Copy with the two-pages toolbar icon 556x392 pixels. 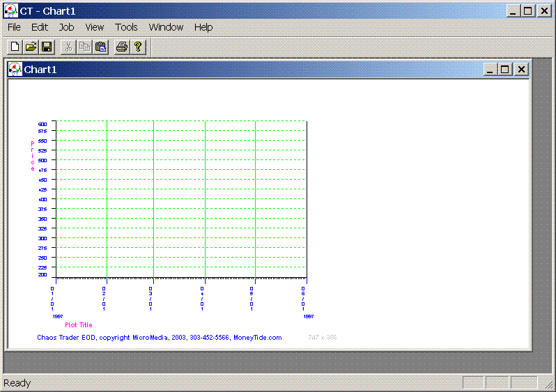[84, 47]
